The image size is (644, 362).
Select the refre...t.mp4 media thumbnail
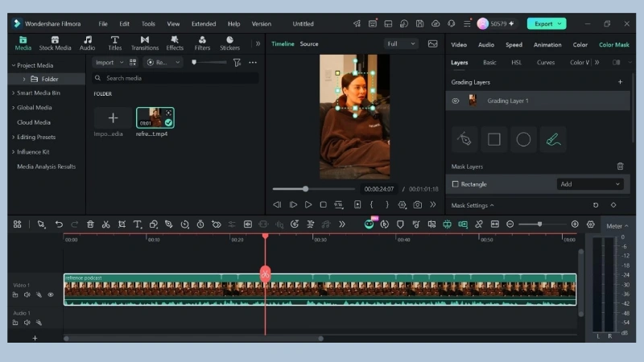[155, 117]
